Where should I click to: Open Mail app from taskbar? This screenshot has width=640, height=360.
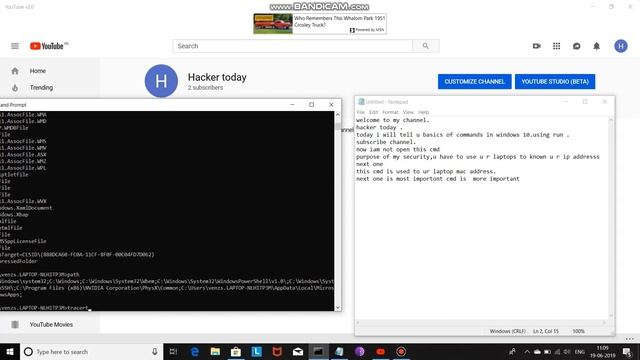(298, 351)
